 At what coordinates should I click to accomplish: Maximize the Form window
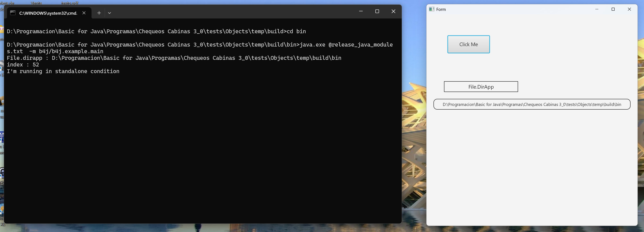613,9
